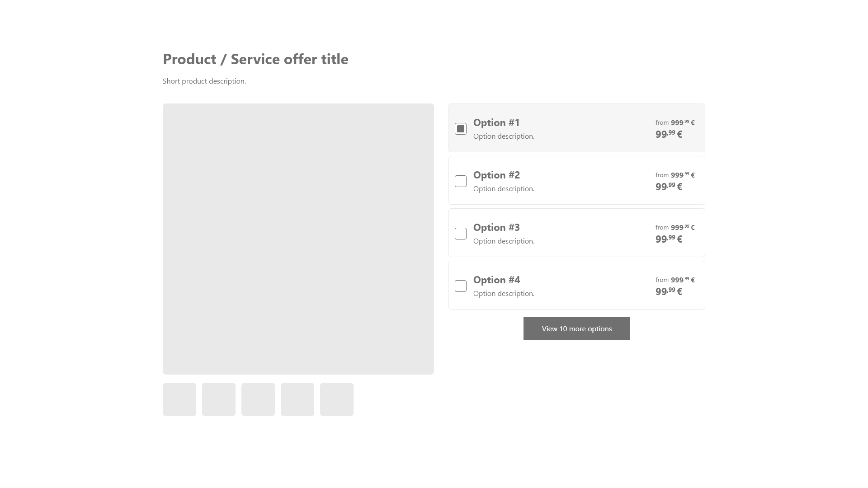Click Option #2 price display
Screen dimensions: 868x488
[x=674, y=181]
